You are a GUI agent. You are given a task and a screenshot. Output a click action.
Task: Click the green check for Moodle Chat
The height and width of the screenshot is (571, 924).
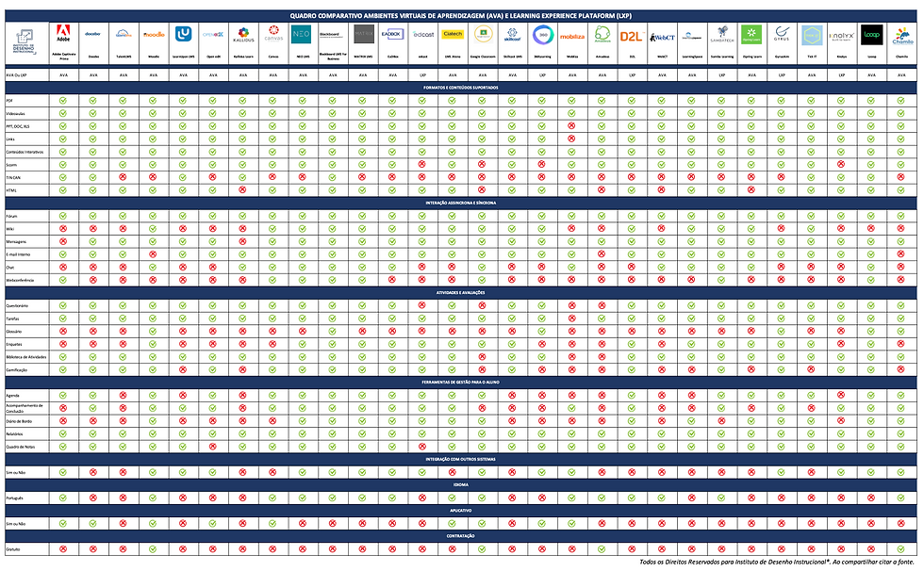pos(153,268)
